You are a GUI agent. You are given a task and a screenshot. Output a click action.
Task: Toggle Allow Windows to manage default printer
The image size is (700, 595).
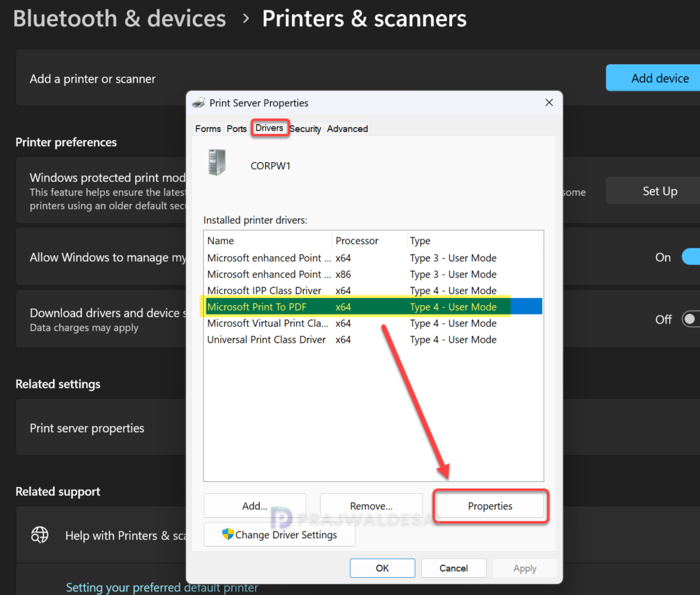tap(690, 257)
